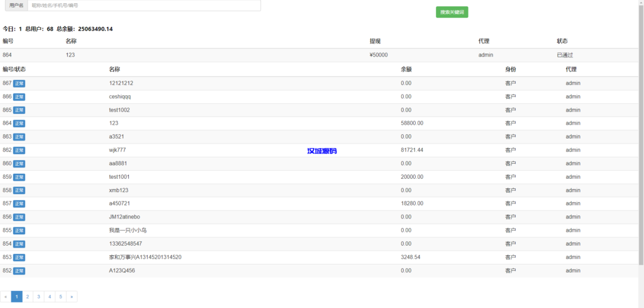Click the green search keyword button
The width and height of the screenshot is (644, 308).
click(452, 12)
